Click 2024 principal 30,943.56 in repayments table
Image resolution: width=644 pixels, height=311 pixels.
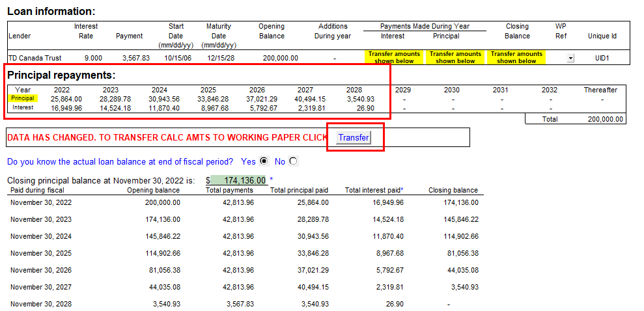164,99
